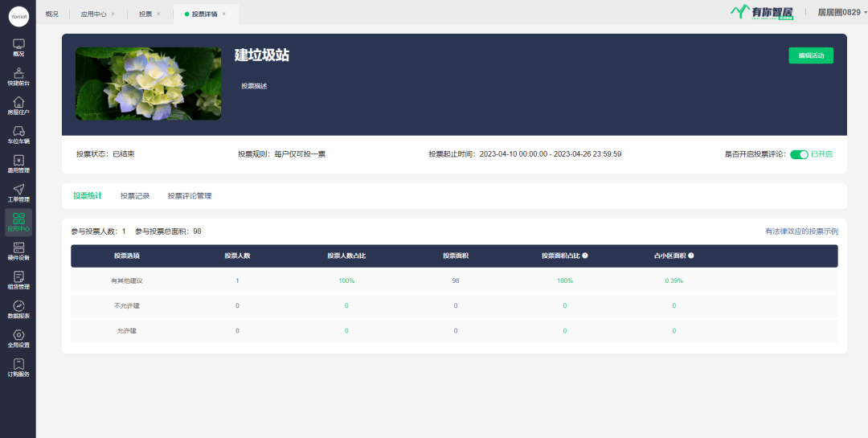Toggle the 是否开启投票评论 switch

(798, 154)
